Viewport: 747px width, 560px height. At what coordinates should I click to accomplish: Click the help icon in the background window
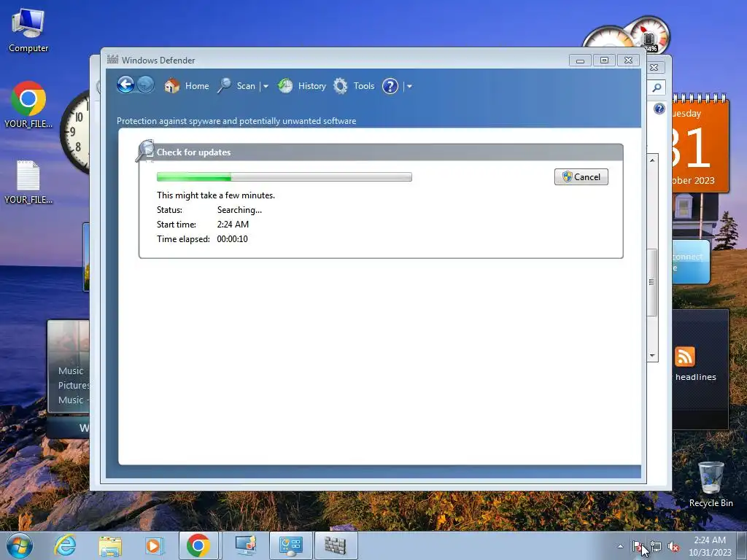(x=659, y=109)
